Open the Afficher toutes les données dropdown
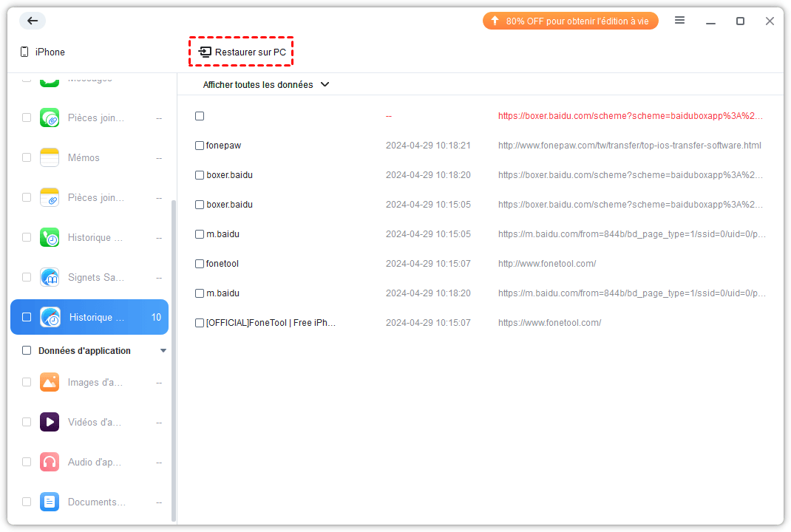 tap(266, 85)
